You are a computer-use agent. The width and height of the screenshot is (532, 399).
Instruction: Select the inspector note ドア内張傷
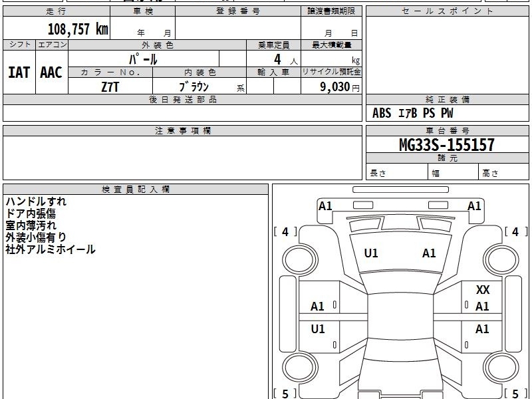click(x=31, y=213)
